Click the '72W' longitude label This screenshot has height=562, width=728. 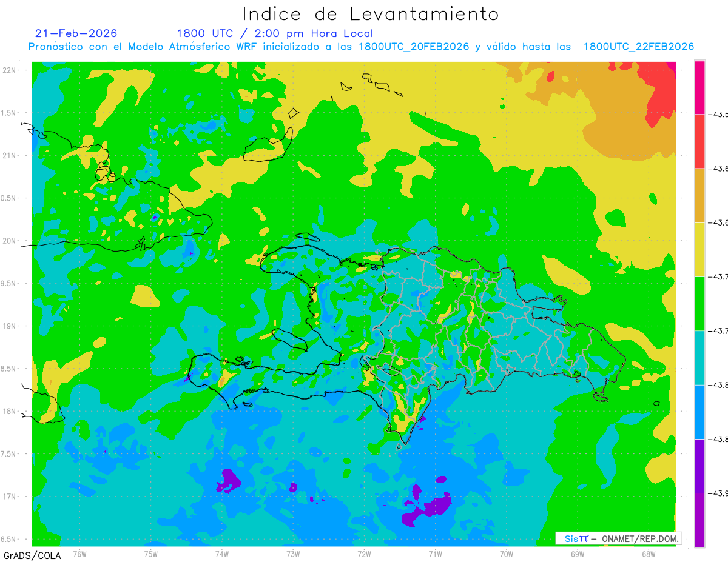(364, 554)
